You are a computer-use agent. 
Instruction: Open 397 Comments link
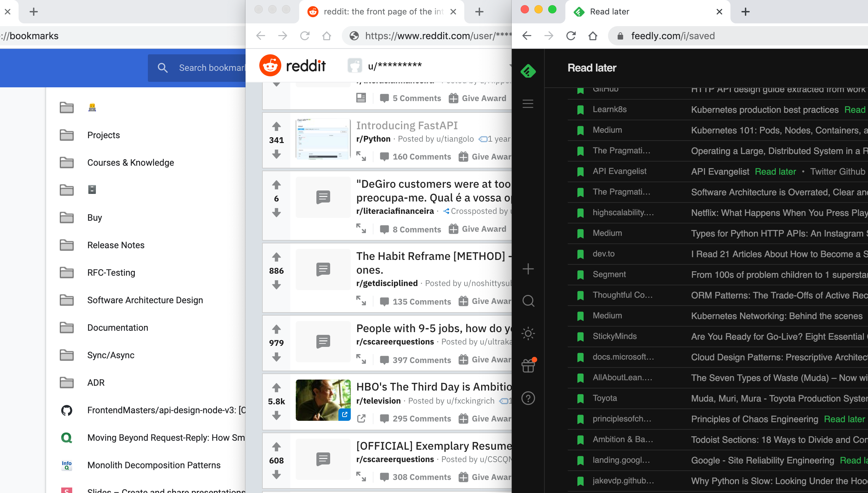click(x=415, y=360)
